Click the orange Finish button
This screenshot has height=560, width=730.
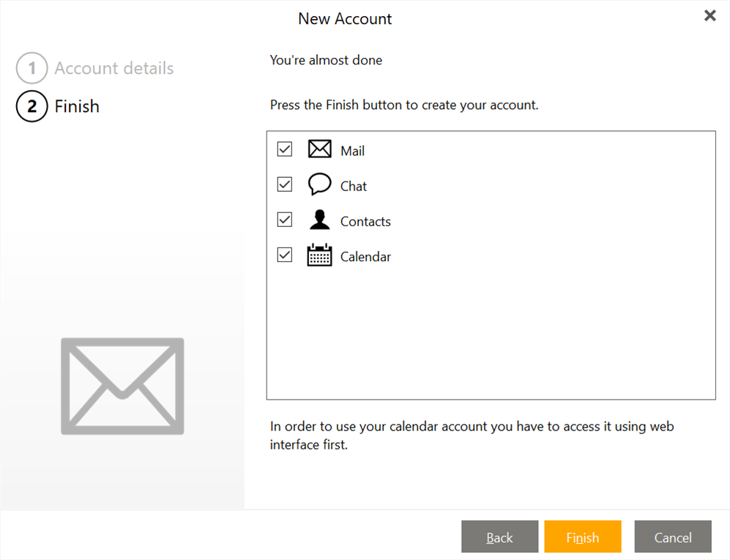click(x=582, y=537)
